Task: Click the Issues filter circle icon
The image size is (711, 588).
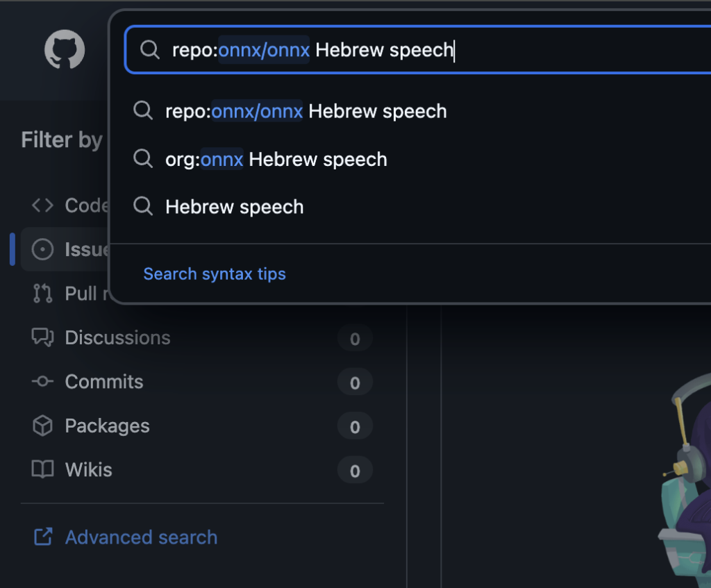Action: click(x=42, y=250)
